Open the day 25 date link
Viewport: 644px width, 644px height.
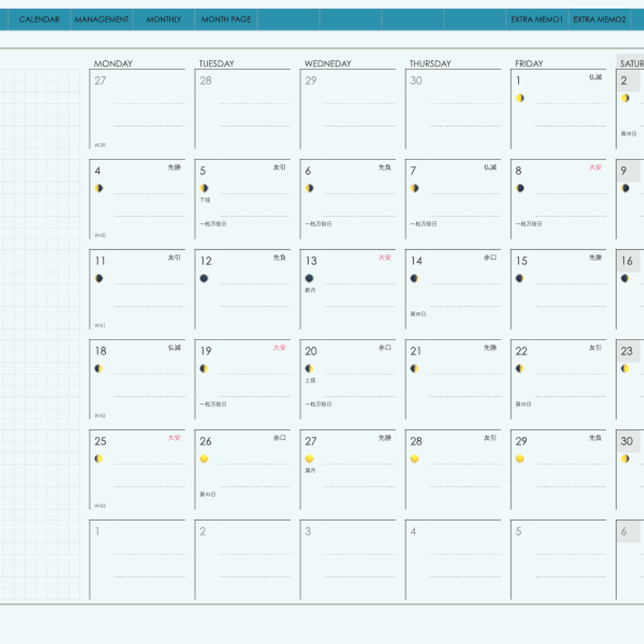tap(101, 441)
